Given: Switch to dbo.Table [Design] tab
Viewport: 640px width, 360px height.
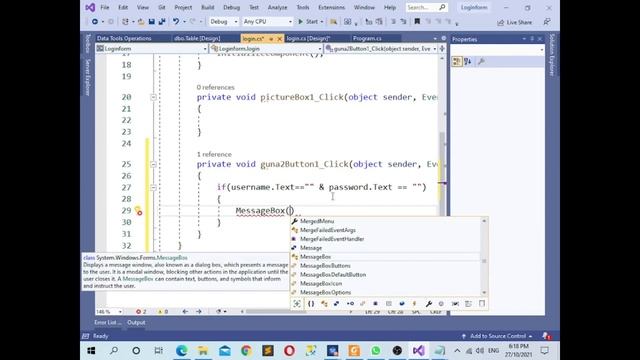Looking at the screenshot, I should coord(197,38).
